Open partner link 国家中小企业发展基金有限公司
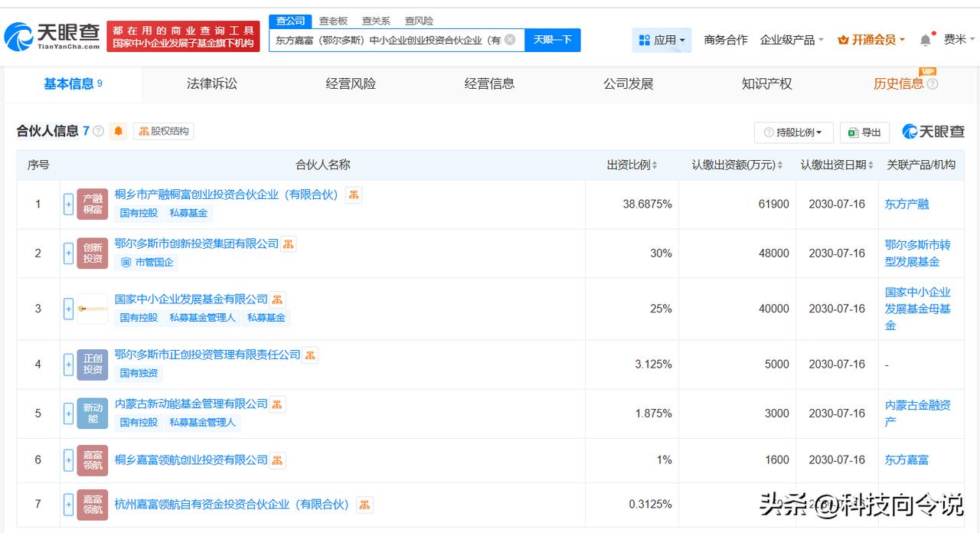 (x=191, y=299)
